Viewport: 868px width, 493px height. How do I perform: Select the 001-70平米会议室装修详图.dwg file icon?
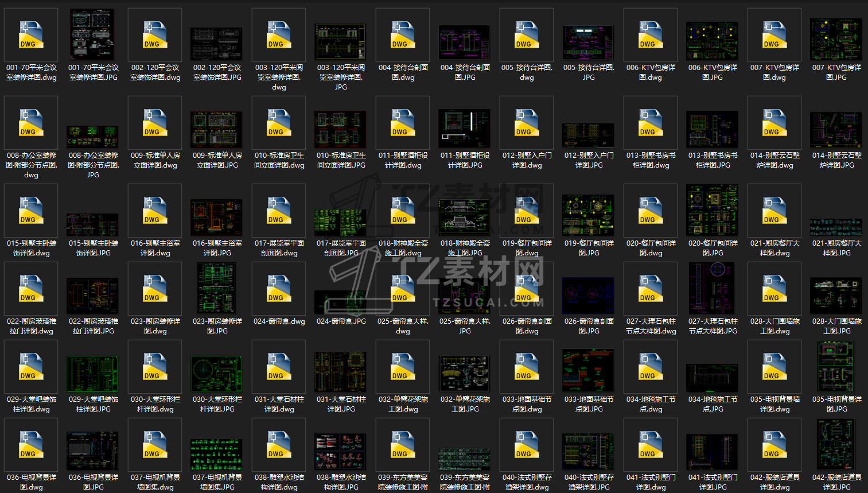[31, 35]
